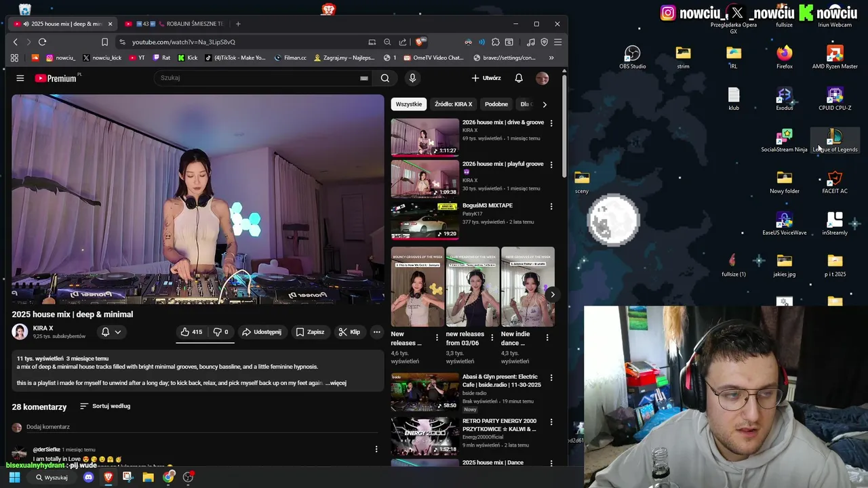Click the Brave Shields lion icon
Viewport: 868px width, 488px height.
pos(420,42)
